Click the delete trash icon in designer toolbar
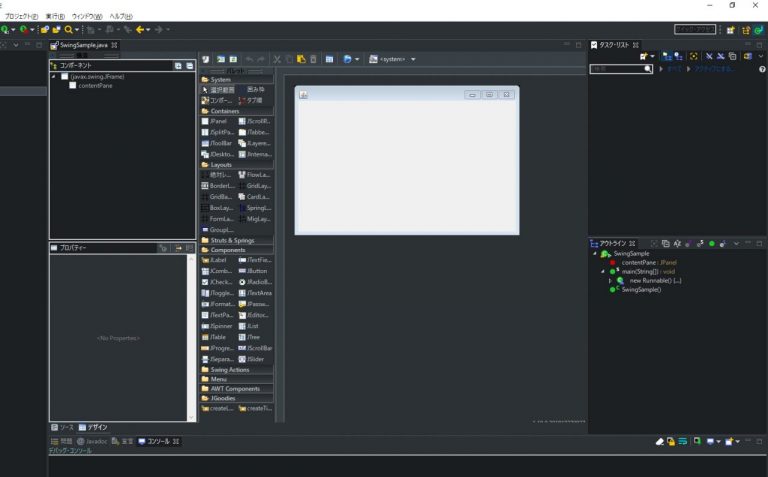 (313, 59)
